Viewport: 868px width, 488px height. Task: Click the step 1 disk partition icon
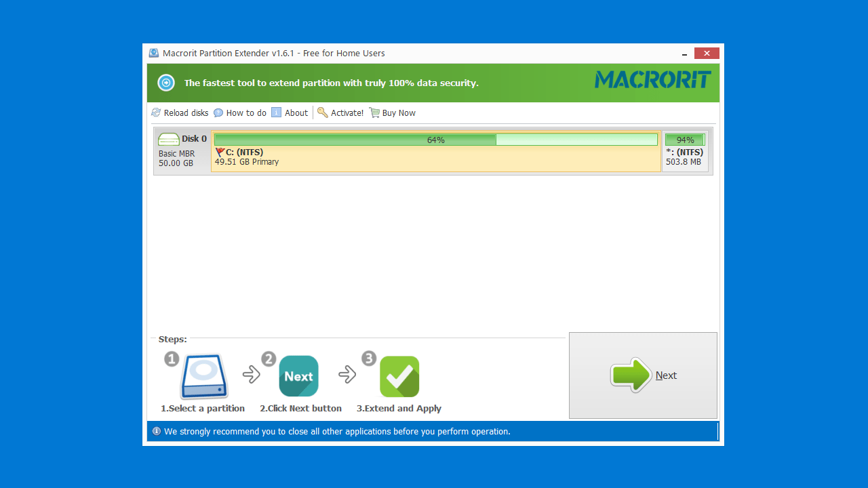[203, 376]
